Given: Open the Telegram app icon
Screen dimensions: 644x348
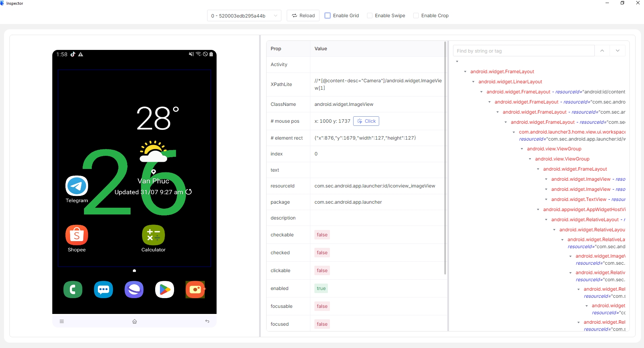Looking at the screenshot, I should 77,186.
